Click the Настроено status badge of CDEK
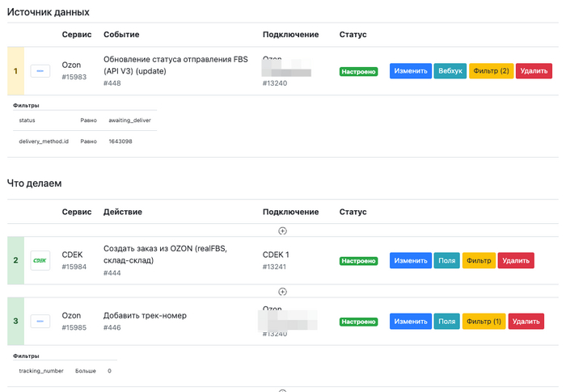 [359, 261]
